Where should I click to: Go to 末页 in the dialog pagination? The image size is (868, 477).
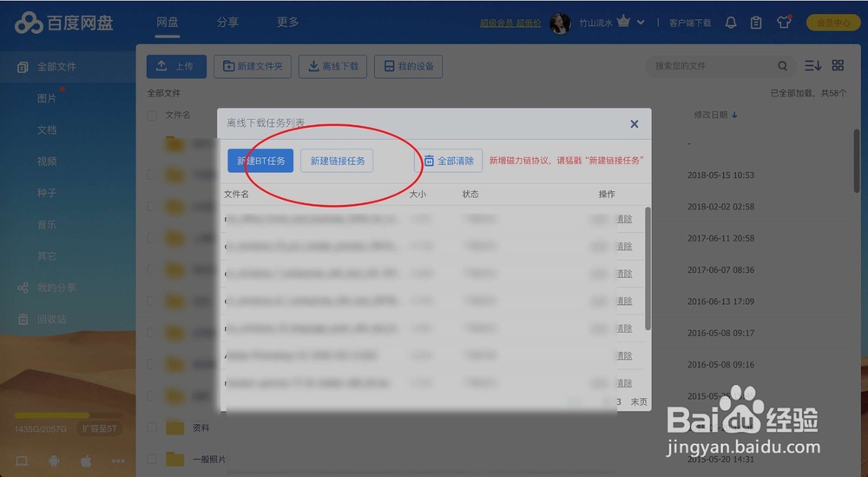[x=639, y=401]
